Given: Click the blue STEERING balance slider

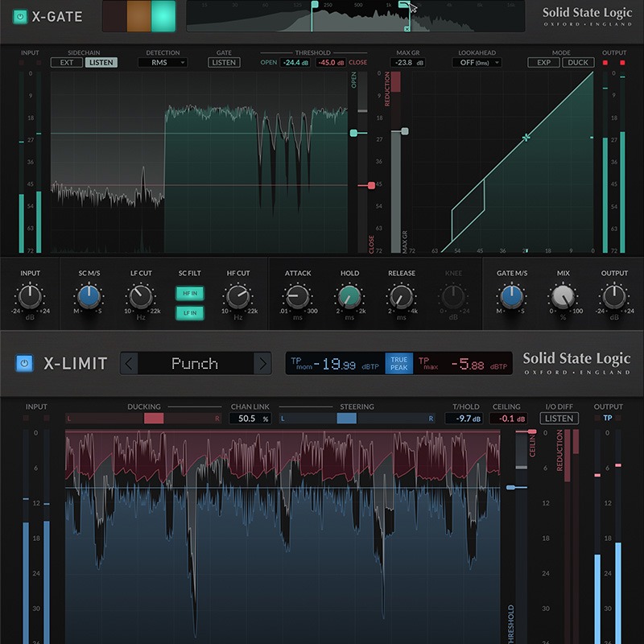Looking at the screenshot, I should 347,419.
